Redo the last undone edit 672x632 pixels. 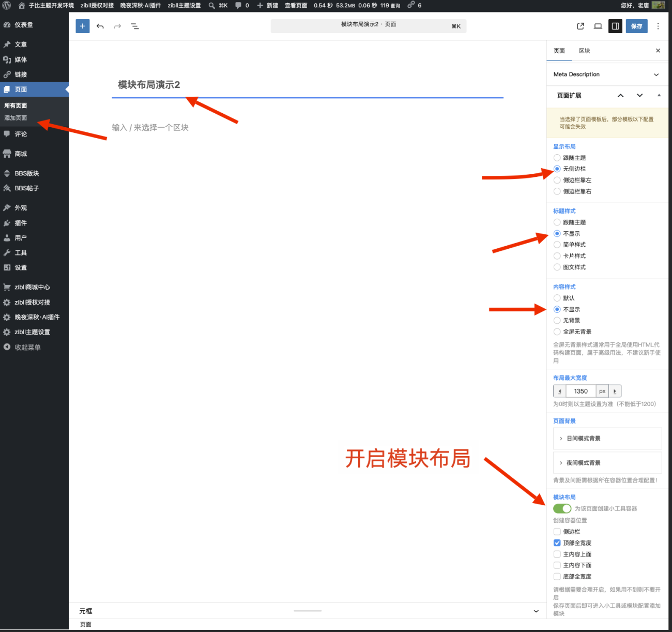117,26
